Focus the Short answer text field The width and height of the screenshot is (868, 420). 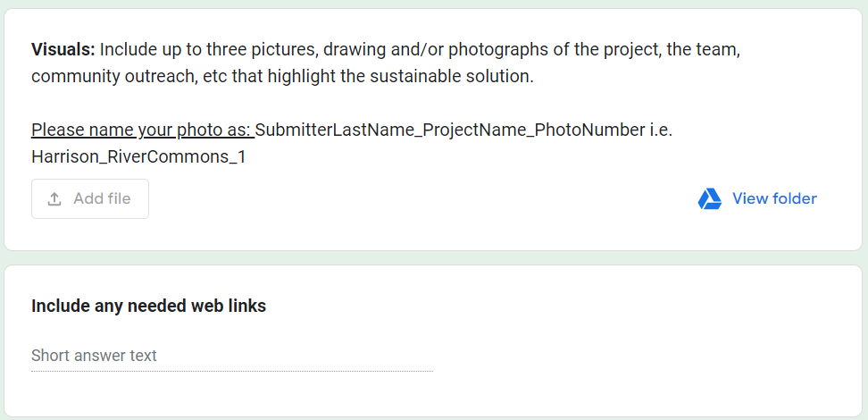231,356
